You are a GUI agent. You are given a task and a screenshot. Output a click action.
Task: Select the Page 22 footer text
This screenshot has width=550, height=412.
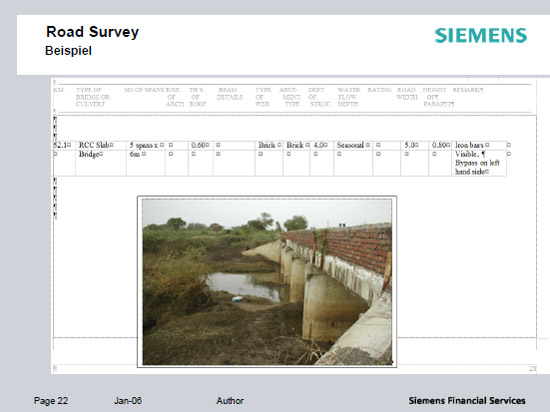click(51, 401)
